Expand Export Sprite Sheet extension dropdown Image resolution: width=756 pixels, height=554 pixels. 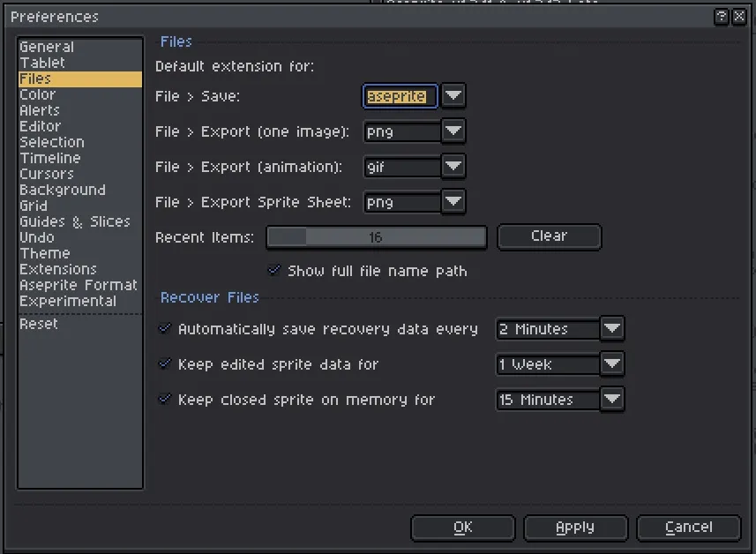[453, 202]
